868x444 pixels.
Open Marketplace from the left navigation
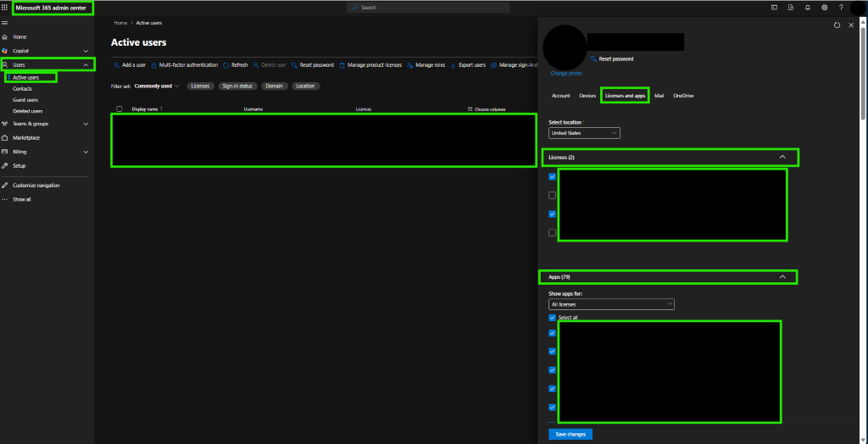26,138
